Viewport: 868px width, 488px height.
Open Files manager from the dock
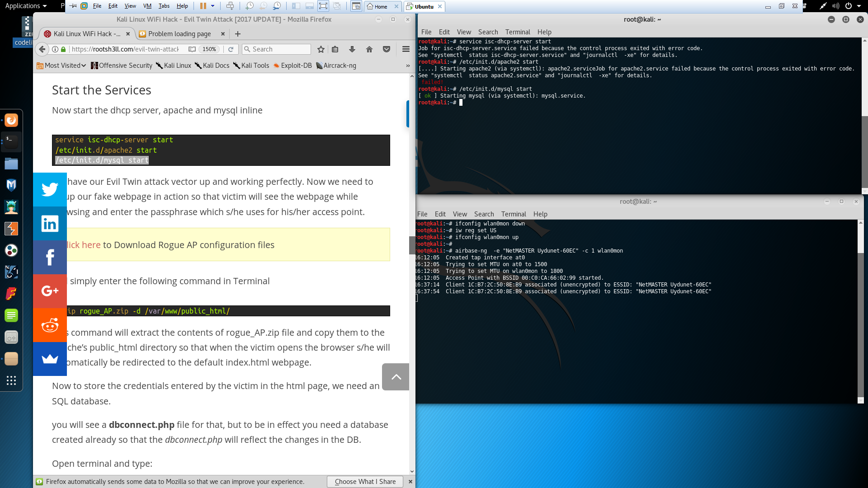11,164
